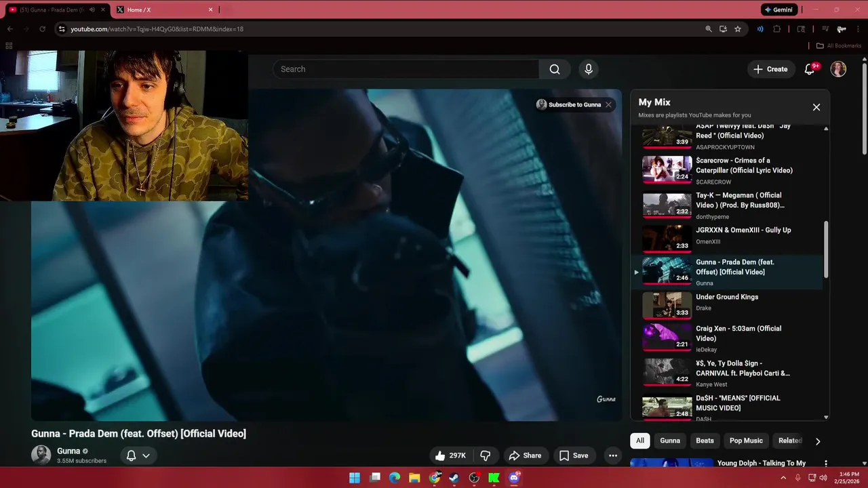Play Under Ground Kings by Drake
The width and height of the screenshot is (868, 488).
point(726,305)
